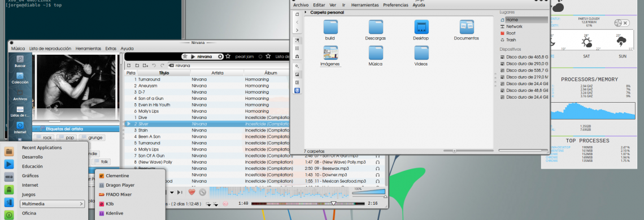
Task: Open Lista de reproducción menu
Action: click(x=50, y=49)
